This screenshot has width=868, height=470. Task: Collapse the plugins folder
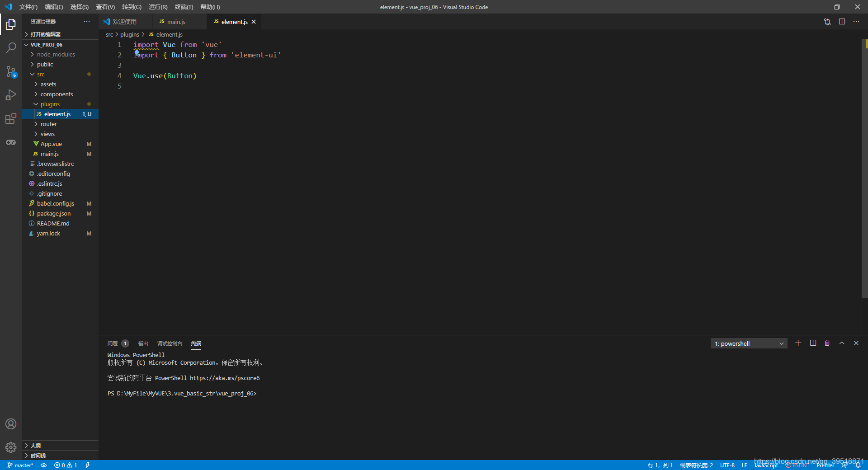click(x=60, y=104)
